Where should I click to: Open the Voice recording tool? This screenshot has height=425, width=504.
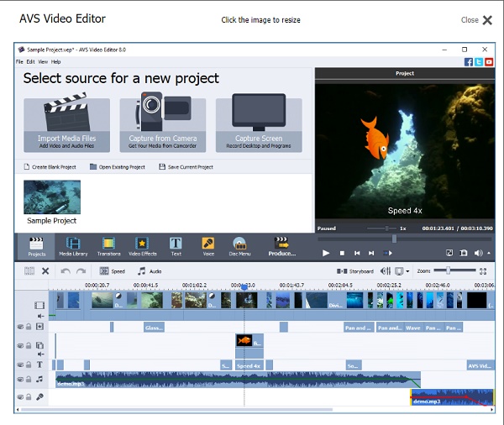click(x=208, y=247)
